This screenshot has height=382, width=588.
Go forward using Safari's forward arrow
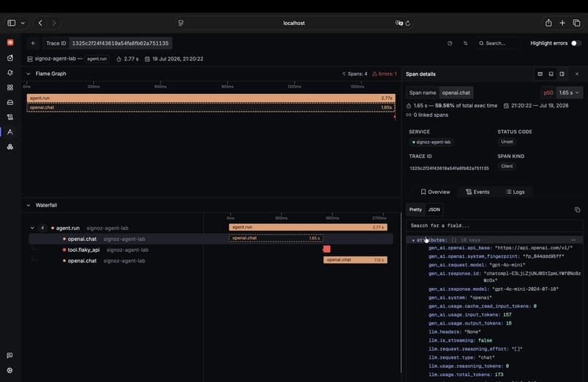(54, 23)
